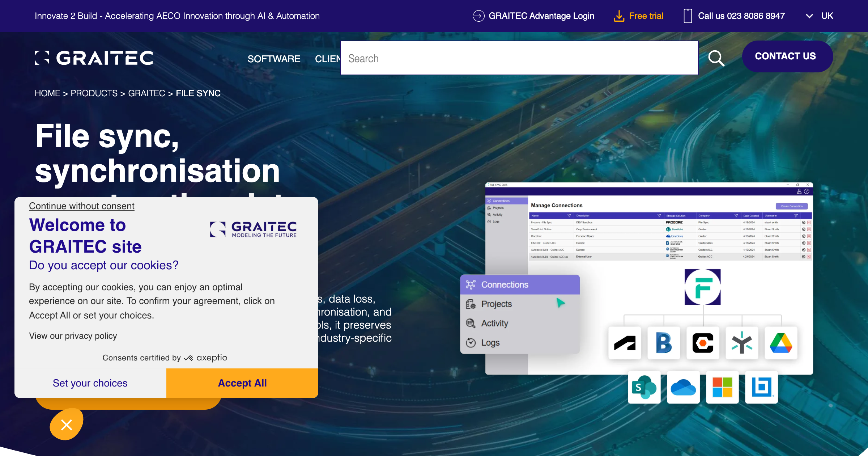Viewport: 868px width, 456px height.
Task: Click the GRAITEC Advantage Login arrow icon
Action: 478,16
